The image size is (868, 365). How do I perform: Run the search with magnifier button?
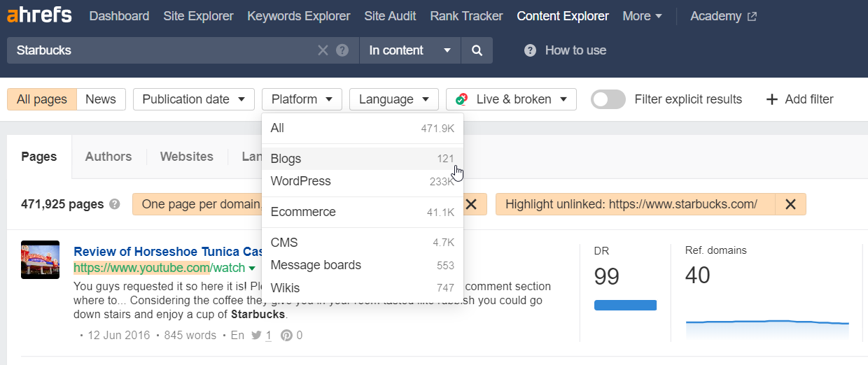coord(477,50)
